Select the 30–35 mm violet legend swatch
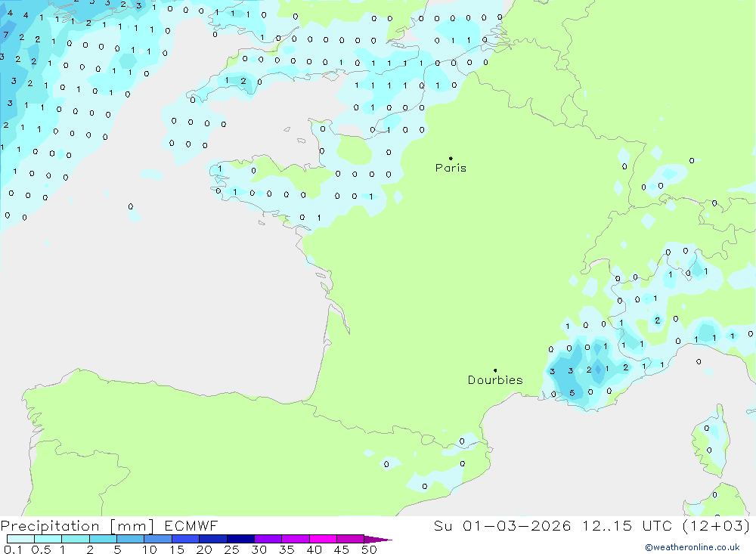This screenshot has width=756, height=554. click(x=268, y=539)
